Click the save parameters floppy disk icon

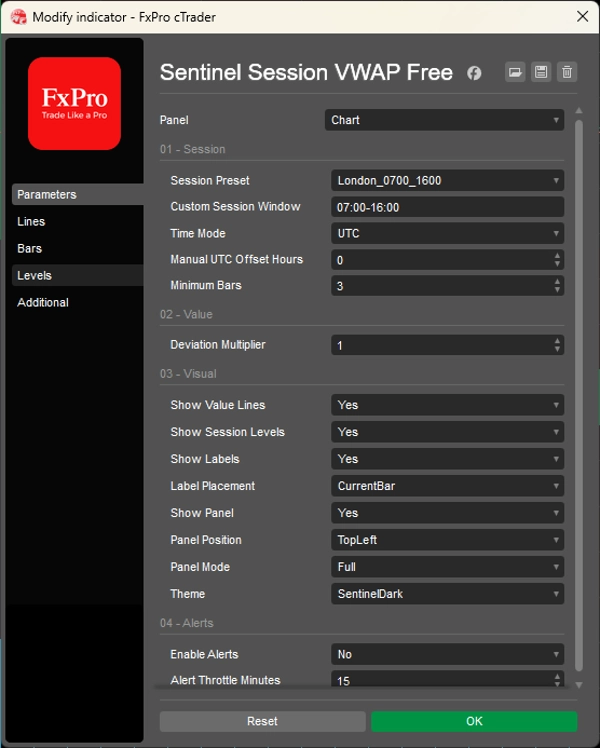pyautogui.click(x=541, y=73)
